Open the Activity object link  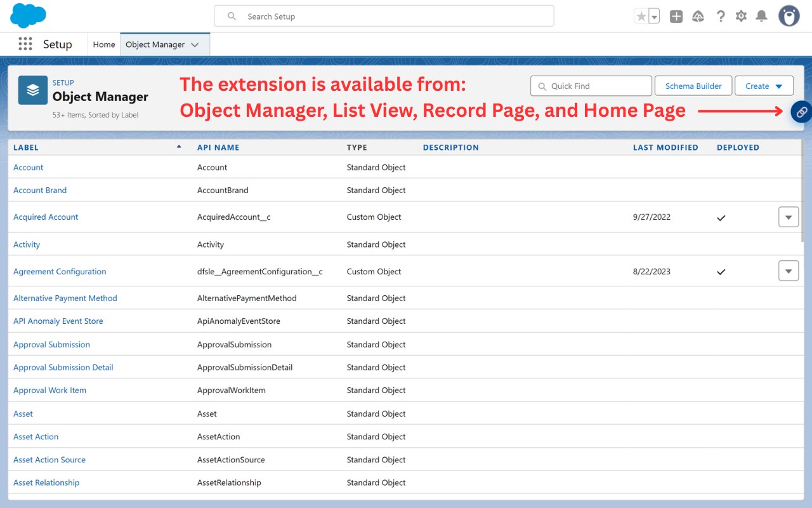pyautogui.click(x=27, y=244)
